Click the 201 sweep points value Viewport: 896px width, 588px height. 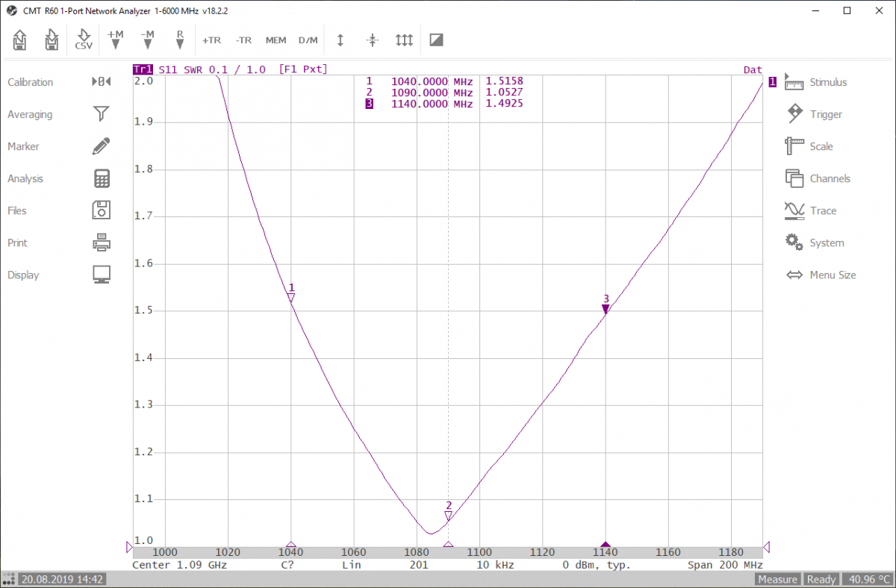tap(419, 565)
